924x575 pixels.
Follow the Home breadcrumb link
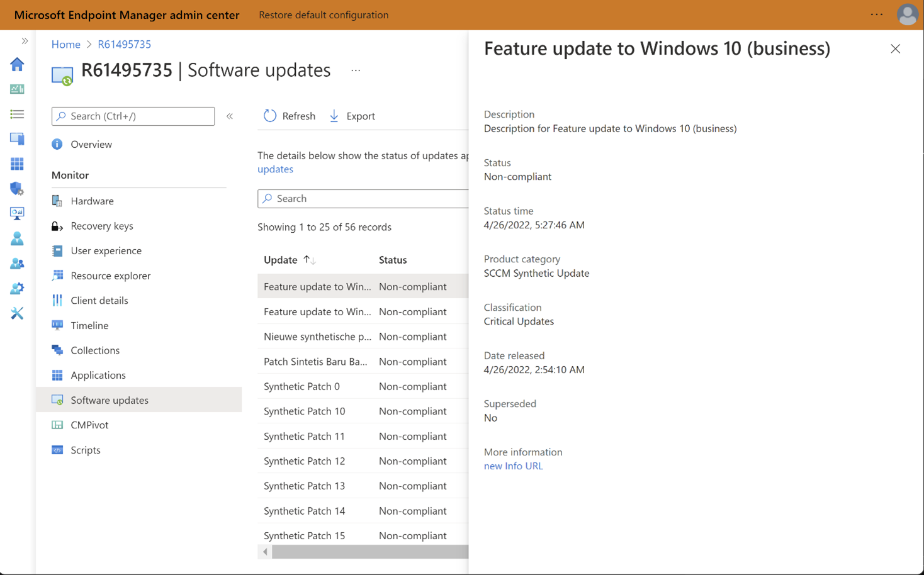coord(66,44)
